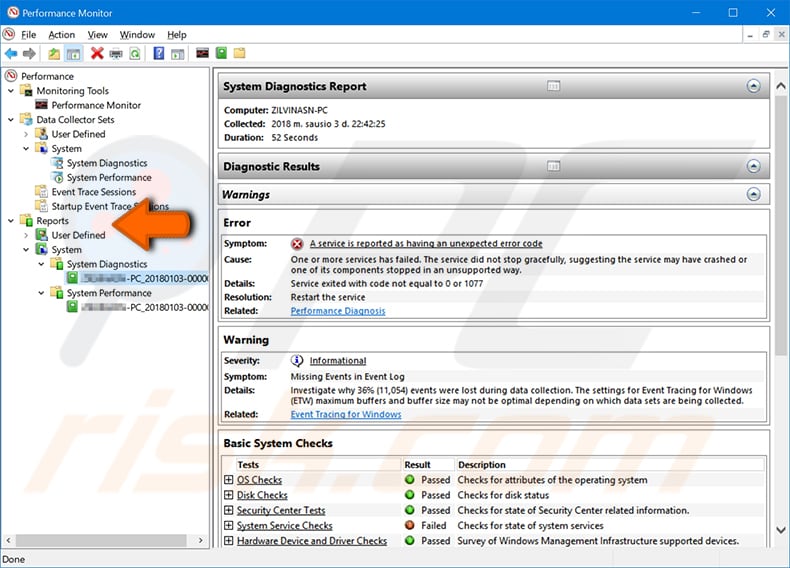Collapse the Diagnostic Results section
This screenshot has width=790, height=568.
click(753, 166)
